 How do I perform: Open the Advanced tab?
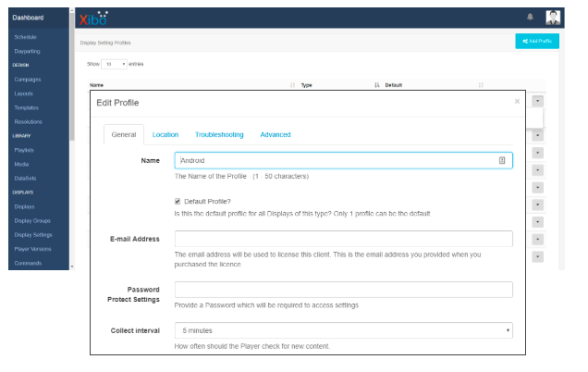275,134
